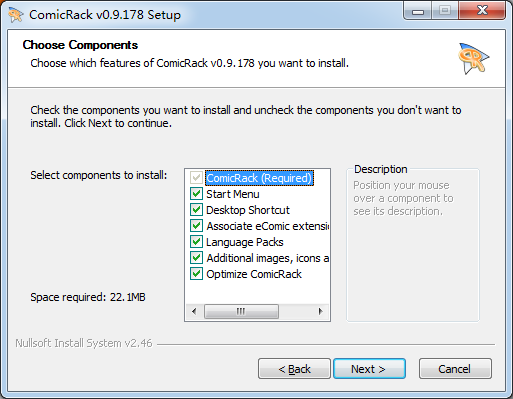Click the ComicRack title bar icon

point(15,15)
